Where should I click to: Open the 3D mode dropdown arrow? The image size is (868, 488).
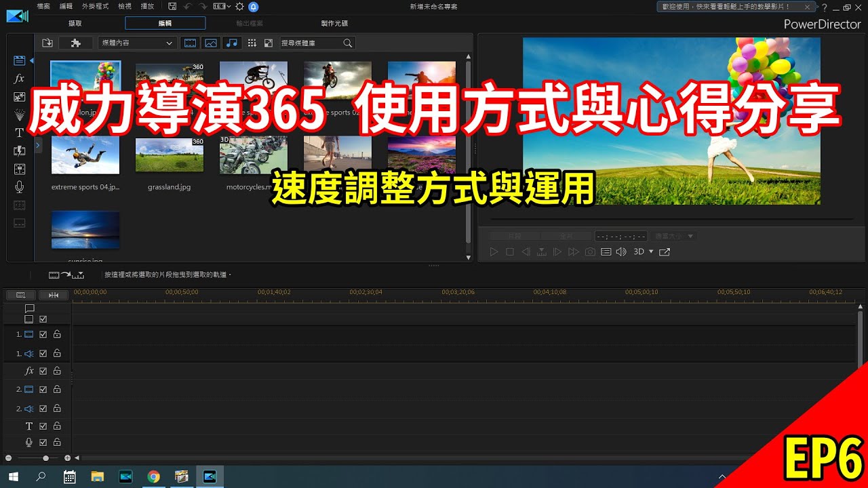pyautogui.click(x=651, y=251)
